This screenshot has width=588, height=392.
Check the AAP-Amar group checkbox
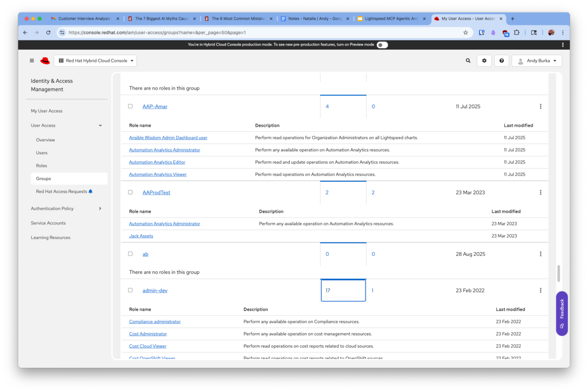click(x=130, y=106)
